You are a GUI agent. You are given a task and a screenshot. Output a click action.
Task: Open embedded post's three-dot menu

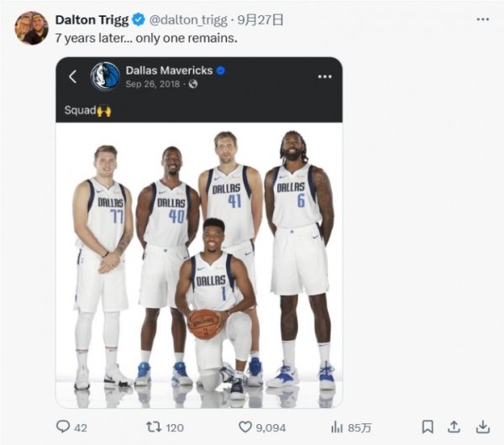tap(324, 76)
